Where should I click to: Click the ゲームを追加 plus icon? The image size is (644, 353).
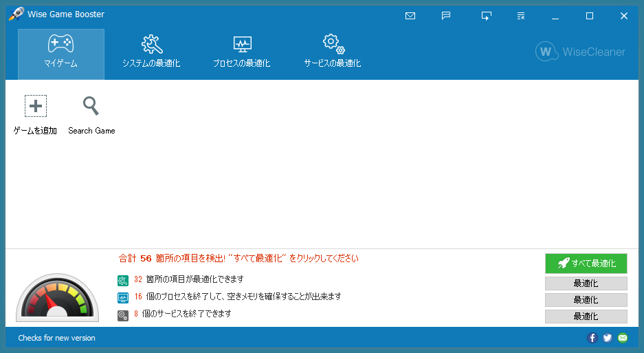click(36, 106)
